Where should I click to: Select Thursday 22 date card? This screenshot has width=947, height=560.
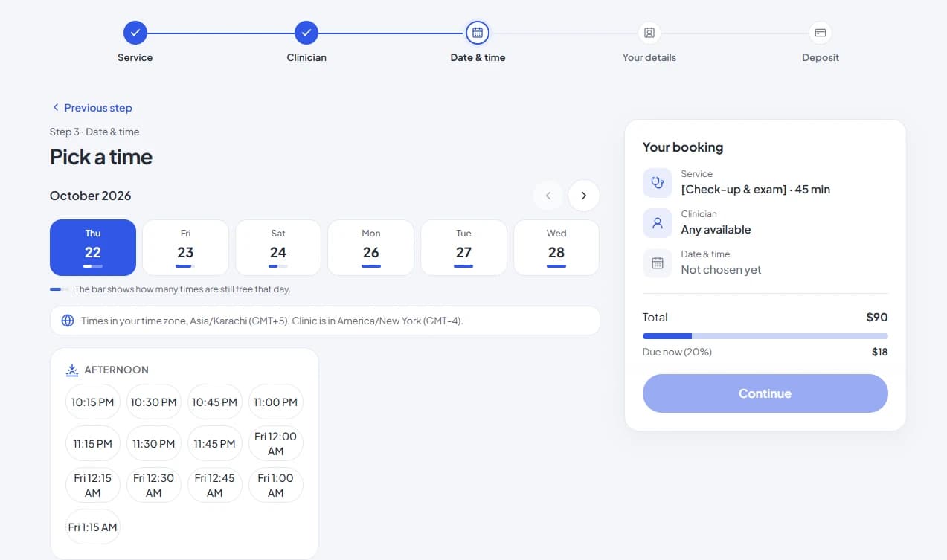(x=93, y=248)
